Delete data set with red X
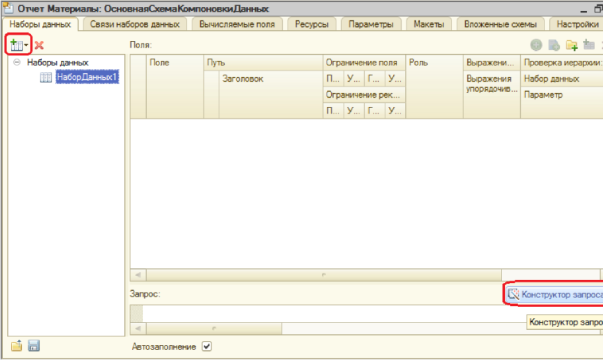The width and height of the screenshot is (603, 360). coord(39,45)
